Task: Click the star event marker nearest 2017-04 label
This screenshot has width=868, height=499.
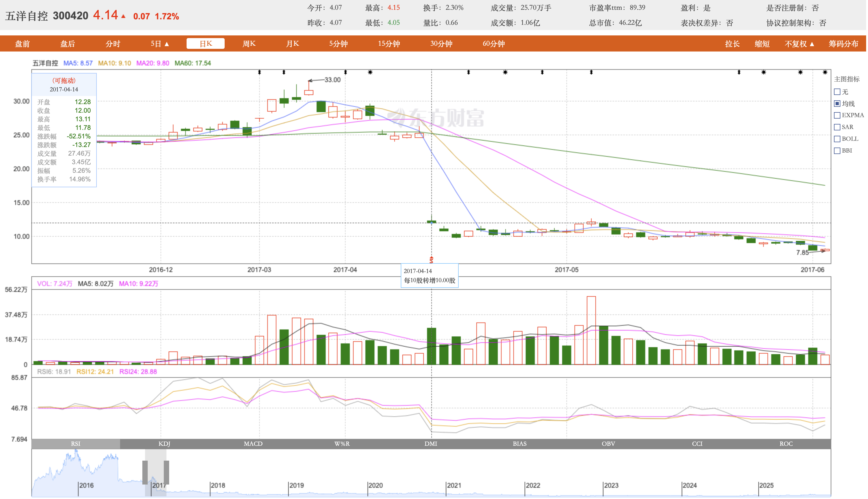Action: click(370, 72)
